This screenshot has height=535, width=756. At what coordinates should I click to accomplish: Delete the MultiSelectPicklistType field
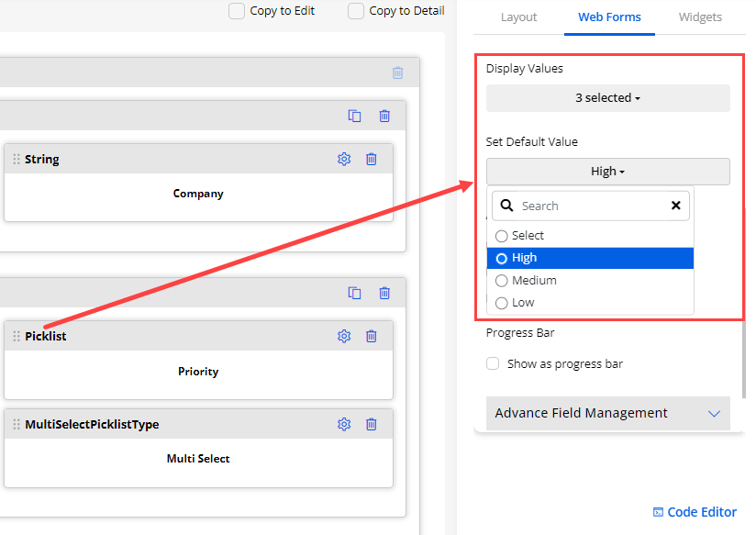tap(371, 424)
